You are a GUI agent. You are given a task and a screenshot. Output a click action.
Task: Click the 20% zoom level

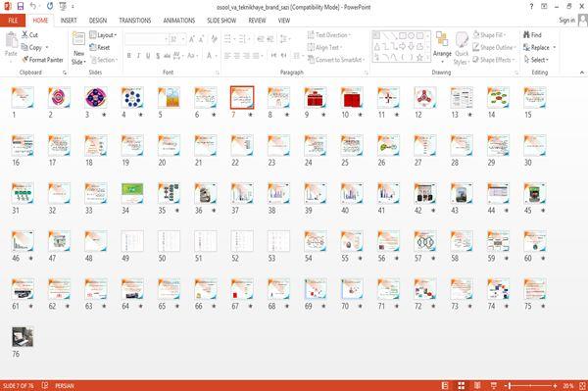coord(567,385)
